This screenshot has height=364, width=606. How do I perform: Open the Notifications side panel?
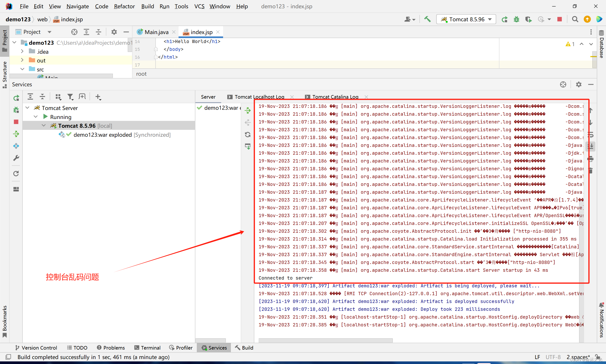click(601, 320)
